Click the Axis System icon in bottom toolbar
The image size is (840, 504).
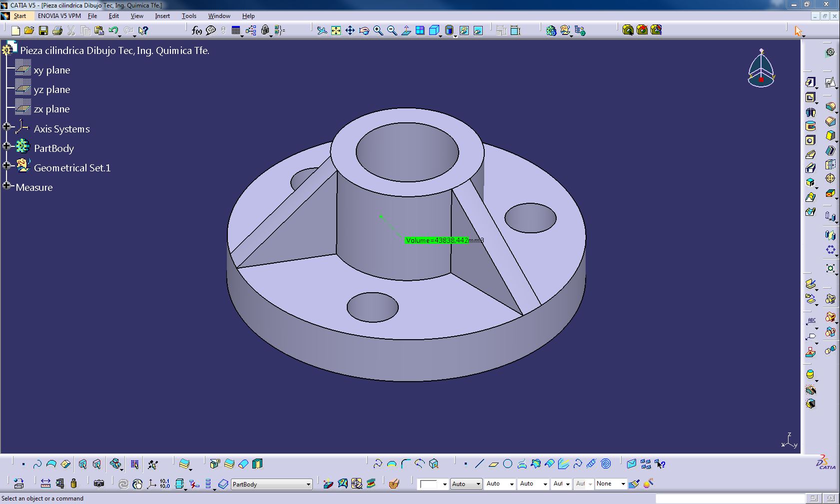[151, 484]
